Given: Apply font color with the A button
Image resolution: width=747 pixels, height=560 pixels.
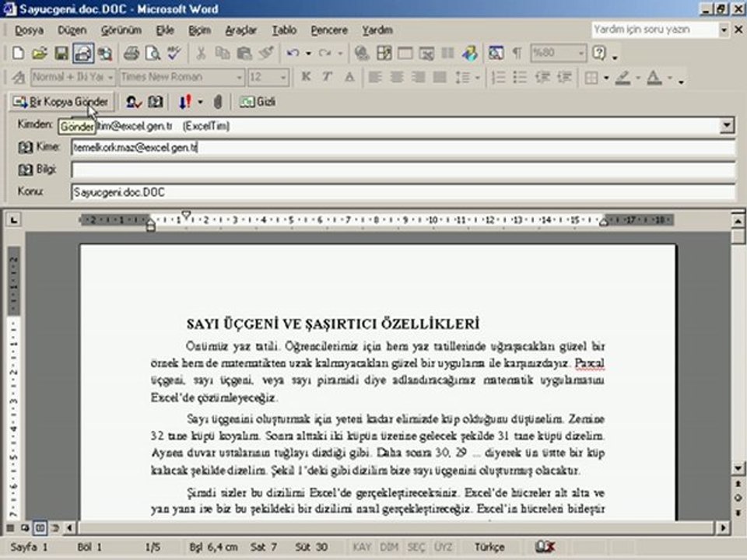Looking at the screenshot, I should coord(654,77).
